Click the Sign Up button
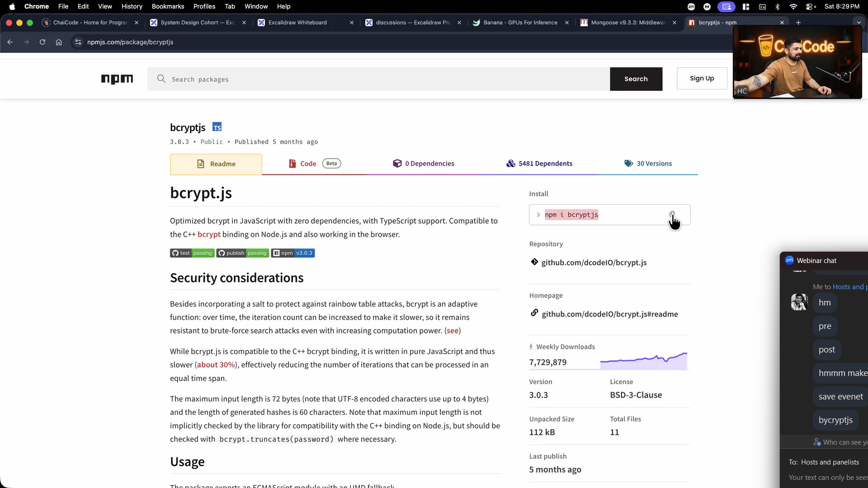This screenshot has width=868, height=488. 702,78
